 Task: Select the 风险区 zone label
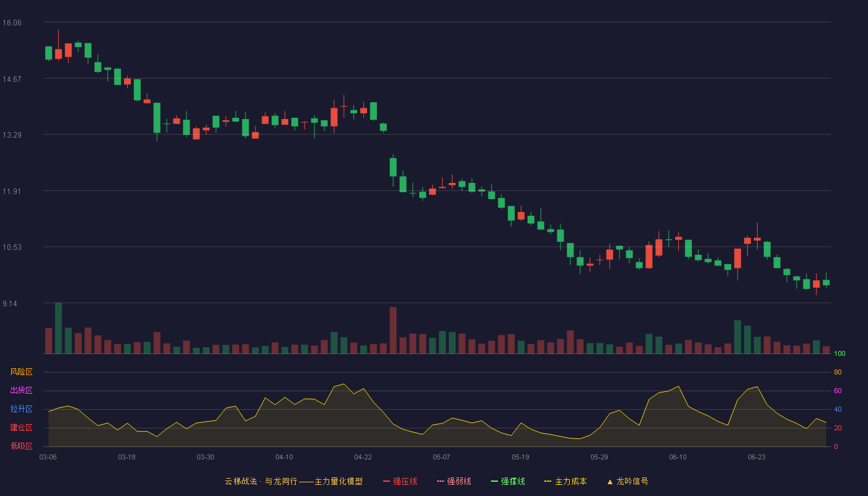tap(21, 372)
